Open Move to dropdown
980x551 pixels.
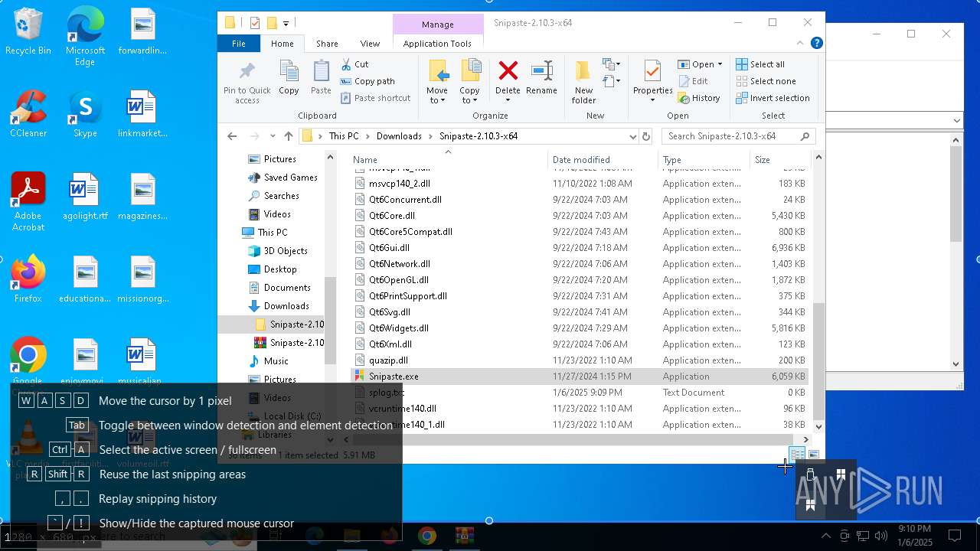tap(436, 83)
